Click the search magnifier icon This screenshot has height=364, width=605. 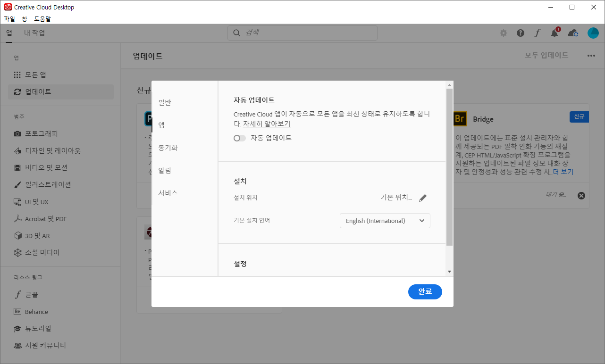pyautogui.click(x=236, y=33)
